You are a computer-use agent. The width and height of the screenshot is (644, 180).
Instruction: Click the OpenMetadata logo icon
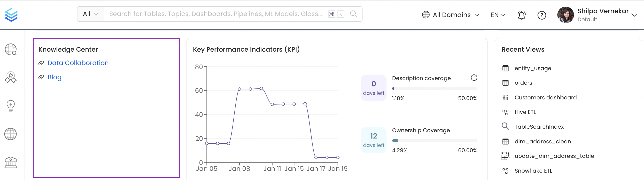pyautogui.click(x=11, y=15)
